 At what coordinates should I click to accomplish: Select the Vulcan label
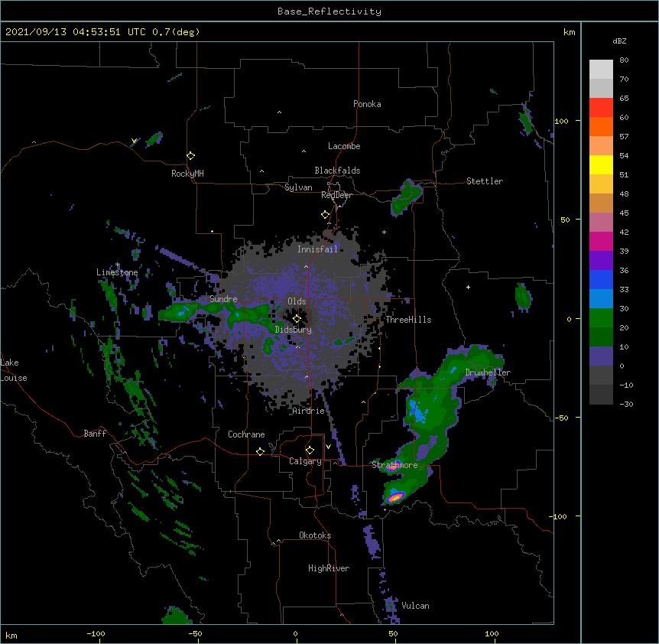[x=415, y=606]
